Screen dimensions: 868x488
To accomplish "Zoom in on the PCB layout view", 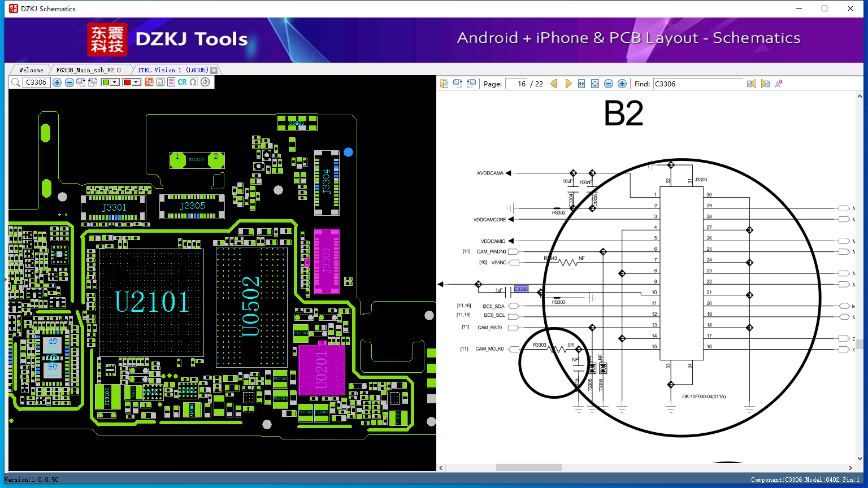I will 57,82.
